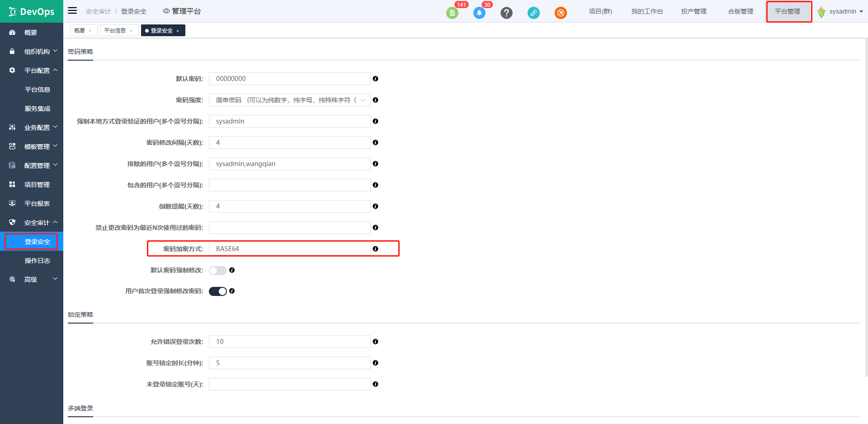Close the 概要 tab
The image size is (868, 424).
click(90, 31)
